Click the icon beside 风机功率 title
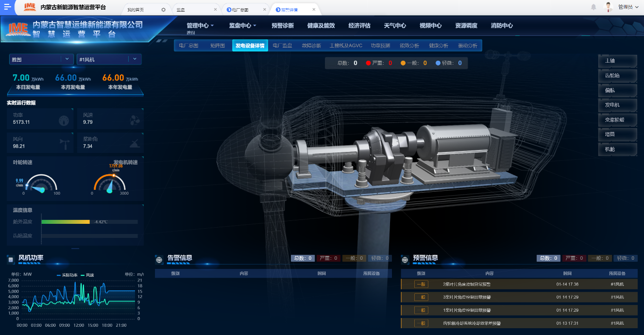This screenshot has height=335, width=644. coord(11,260)
